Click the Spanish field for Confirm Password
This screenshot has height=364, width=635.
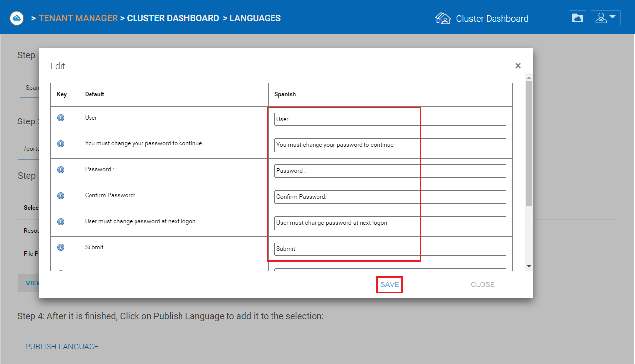[390, 197]
